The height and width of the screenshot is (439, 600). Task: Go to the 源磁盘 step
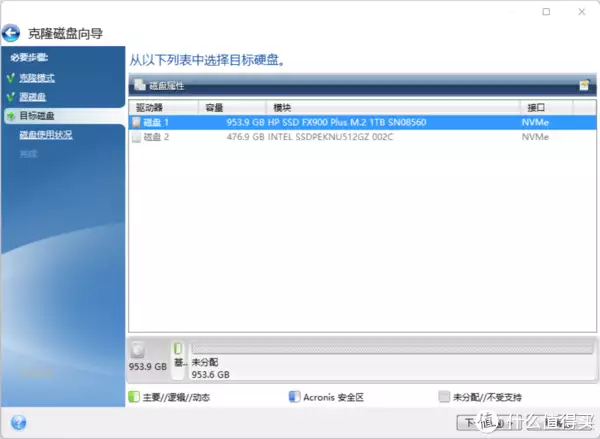(x=33, y=97)
